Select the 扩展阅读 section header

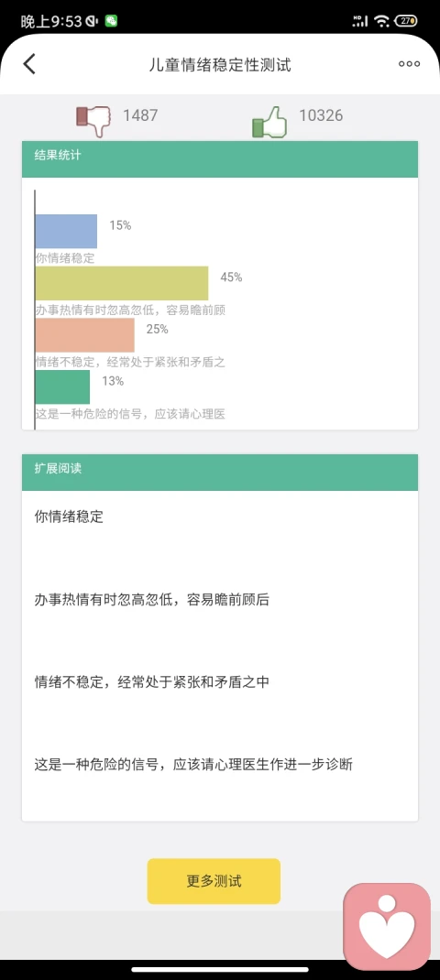click(x=220, y=472)
